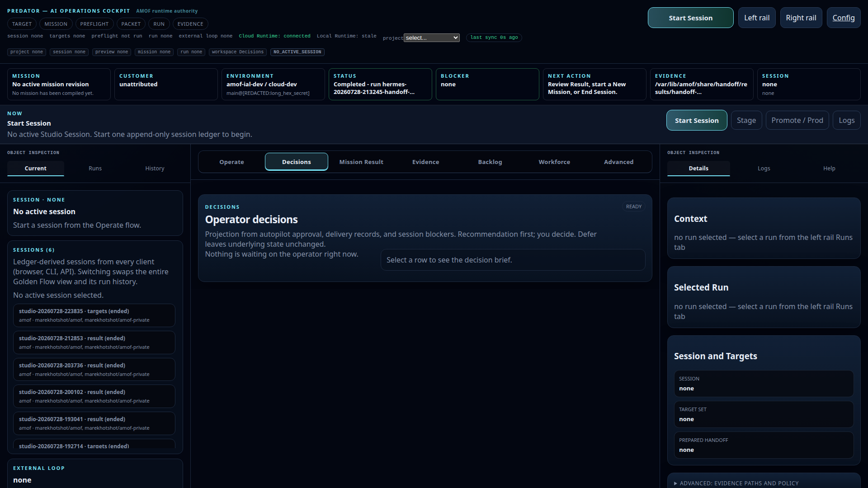Click the 'preflight not run' status text
The width and height of the screenshot is (868, 488).
(x=117, y=36)
